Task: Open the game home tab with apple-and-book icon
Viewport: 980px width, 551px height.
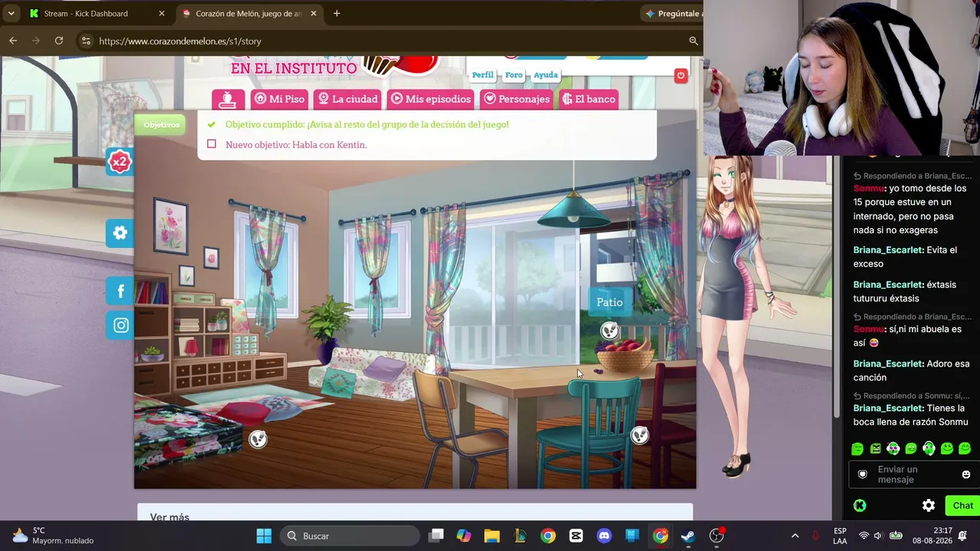Action: (x=227, y=99)
